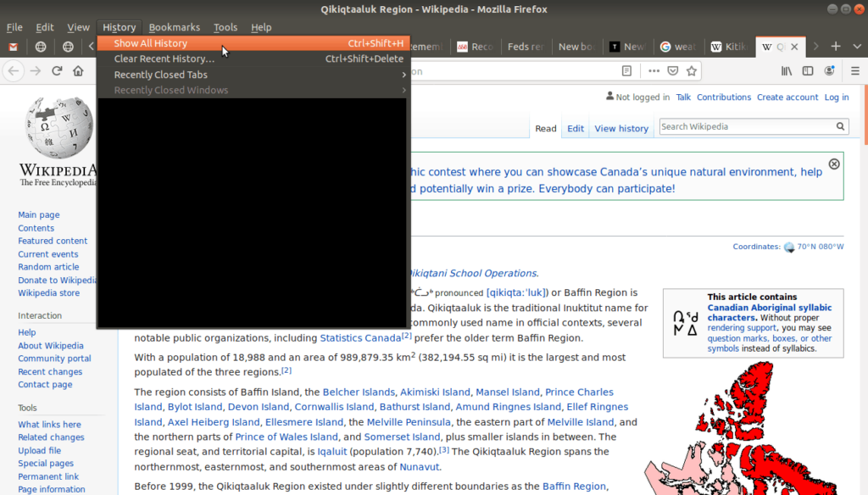Expand Recently Closed Tabs submenu
The image size is (868, 495).
click(x=253, y=75)
